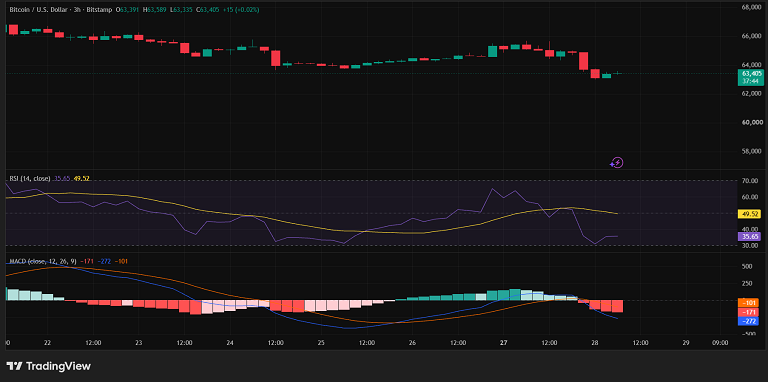
Task: Click date label 28 on time axis
Action: click(x=595, y=343)
